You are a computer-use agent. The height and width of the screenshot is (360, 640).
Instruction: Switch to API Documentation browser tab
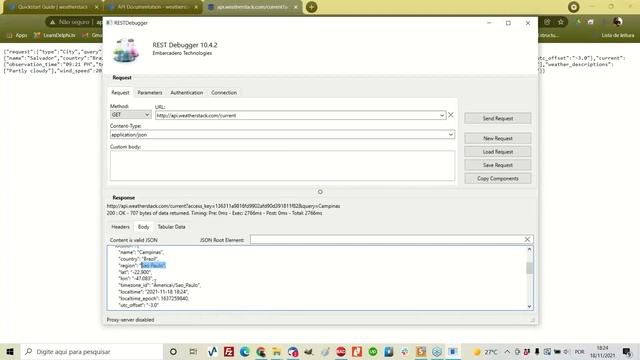[153, 7]
